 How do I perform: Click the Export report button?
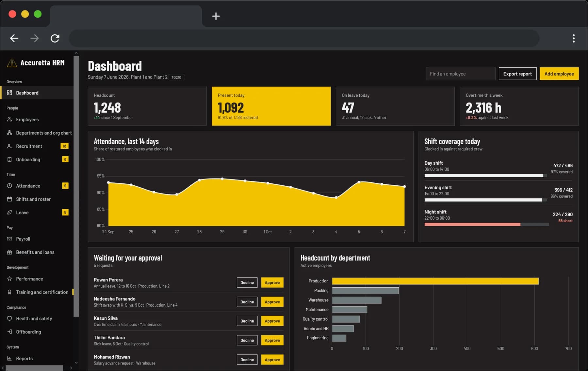(517, 74)
